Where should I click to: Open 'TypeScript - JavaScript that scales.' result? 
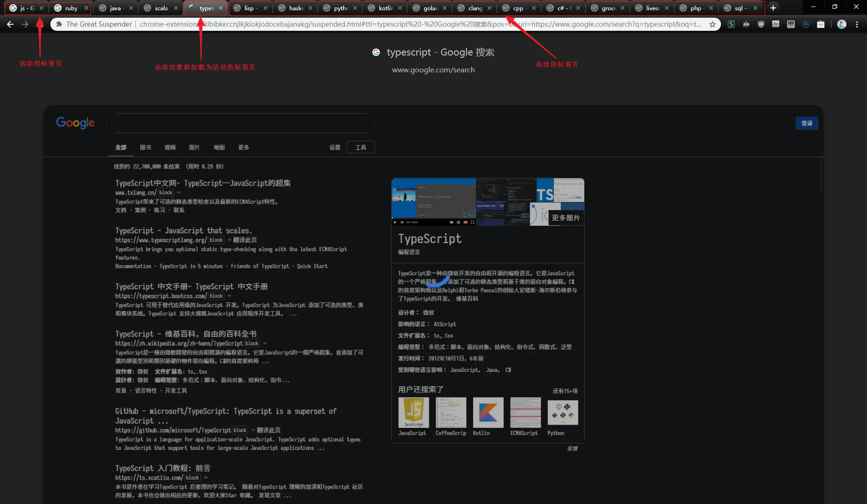click(x=184, y=231)
